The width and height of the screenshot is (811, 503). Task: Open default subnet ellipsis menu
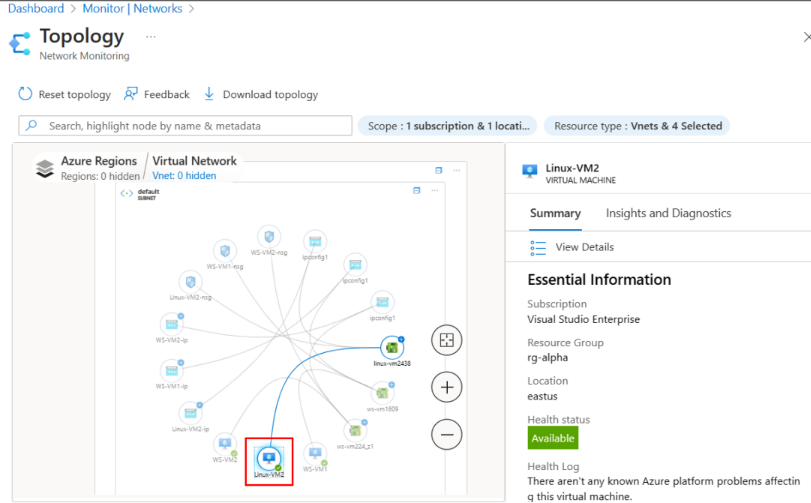coord(435,190)
